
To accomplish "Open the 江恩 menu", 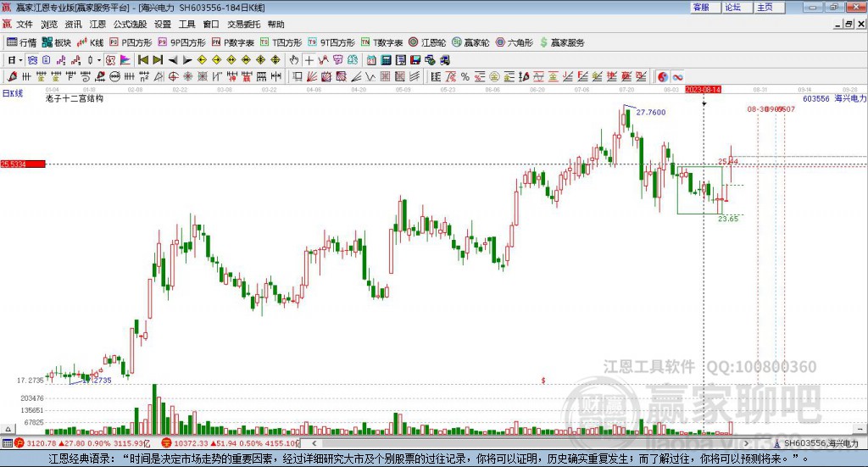I will pos(97,25).
